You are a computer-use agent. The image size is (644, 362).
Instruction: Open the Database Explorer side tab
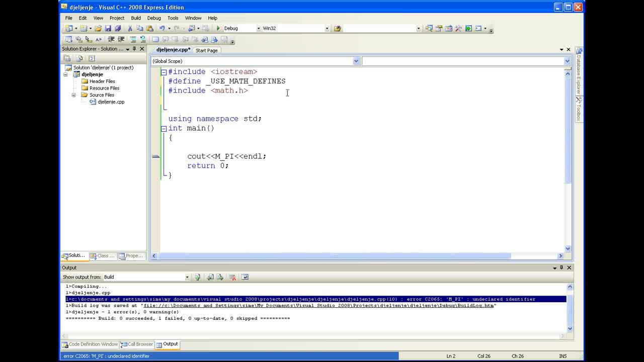[x=579, y=71]
